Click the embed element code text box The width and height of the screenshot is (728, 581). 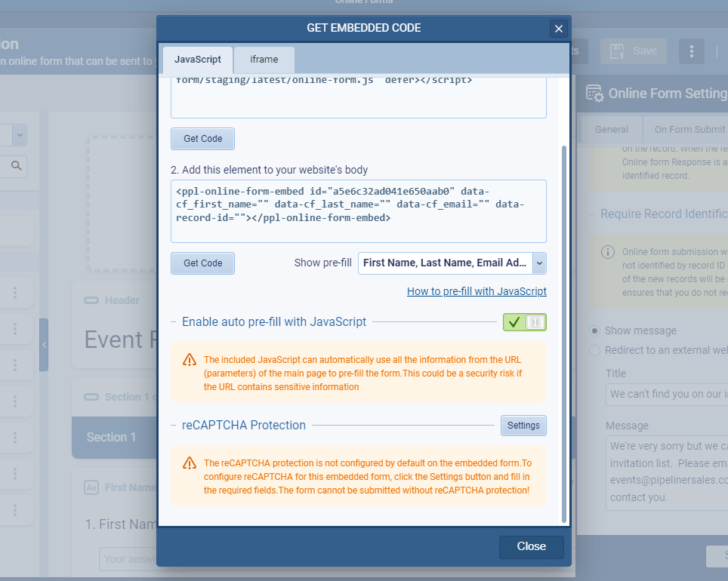point(358,211)
